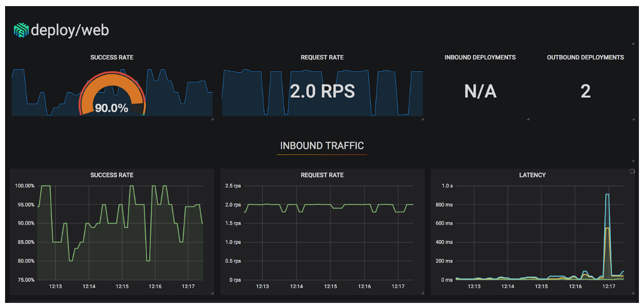
Task: Click the 2.0 RPS stat value
Action: (x=322, y=91)
